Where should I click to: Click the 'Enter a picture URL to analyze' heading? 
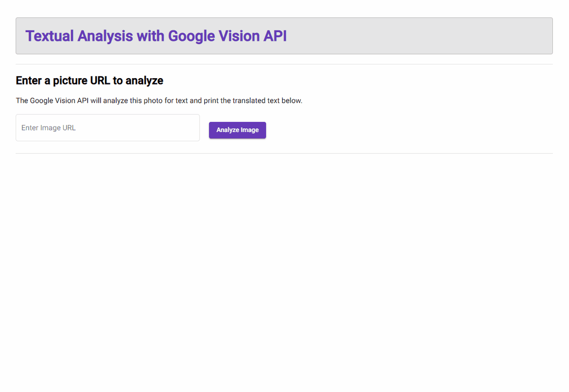[x=90, y=81]
